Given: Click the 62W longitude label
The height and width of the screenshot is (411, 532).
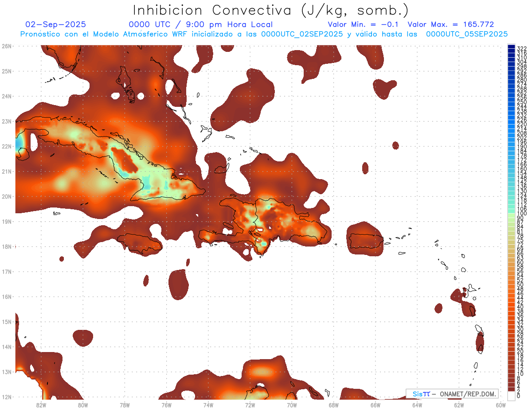Looking at the screenshot, I should pyautogui.click(x=459, y=405).
